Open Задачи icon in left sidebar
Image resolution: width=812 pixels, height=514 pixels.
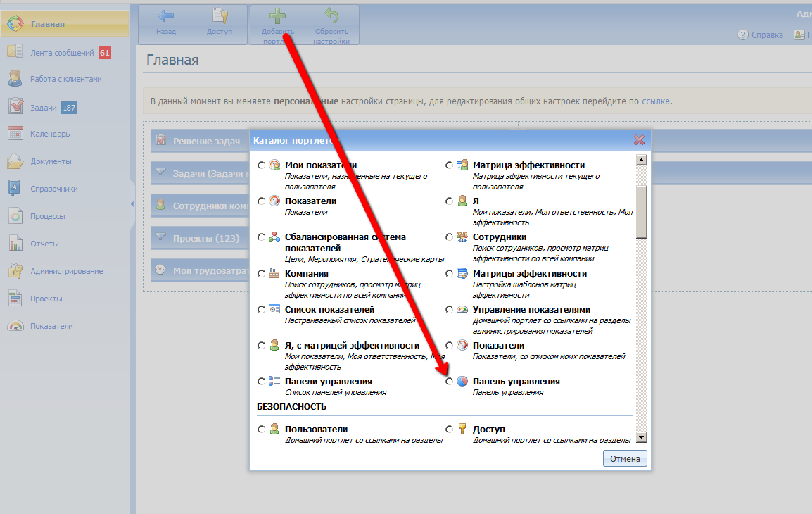(x=15, y=106)
